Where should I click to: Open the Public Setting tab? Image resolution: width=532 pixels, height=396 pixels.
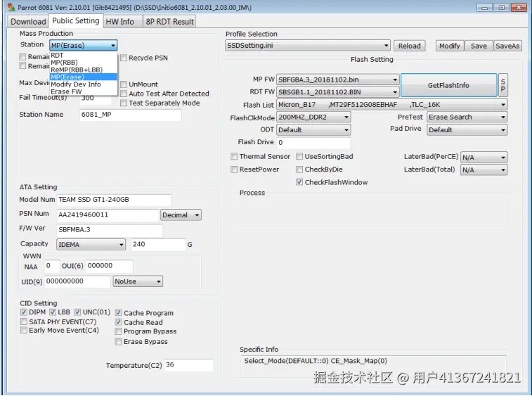pos(76,20)
